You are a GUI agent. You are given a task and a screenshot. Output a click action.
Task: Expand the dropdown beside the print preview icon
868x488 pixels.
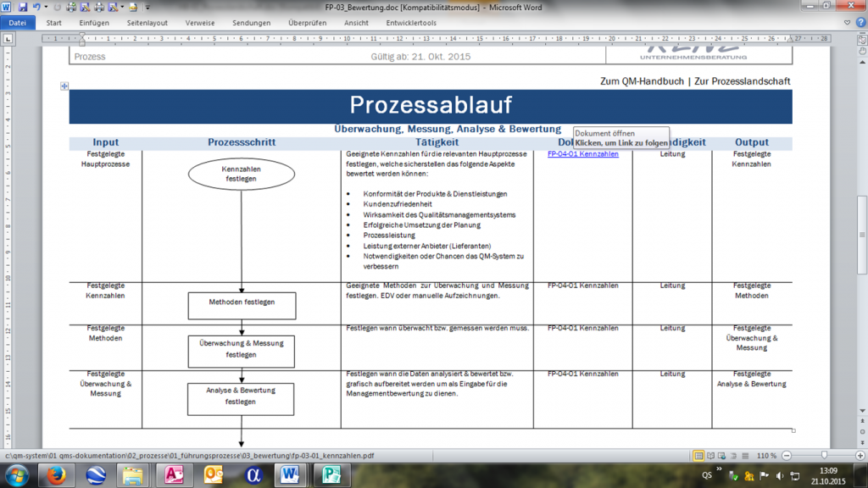[122, 8]
